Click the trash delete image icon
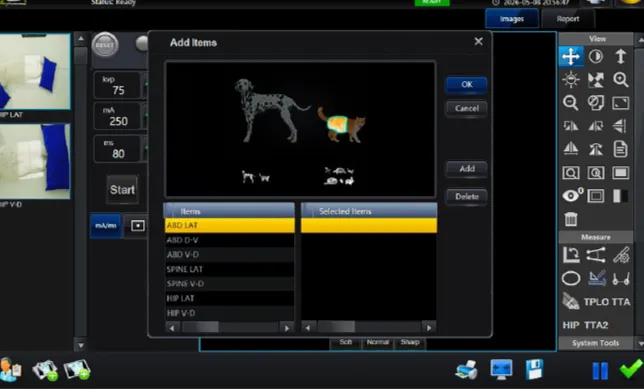Image resolution: width=644 pixels, height=389 pixels. coord(571,219)
